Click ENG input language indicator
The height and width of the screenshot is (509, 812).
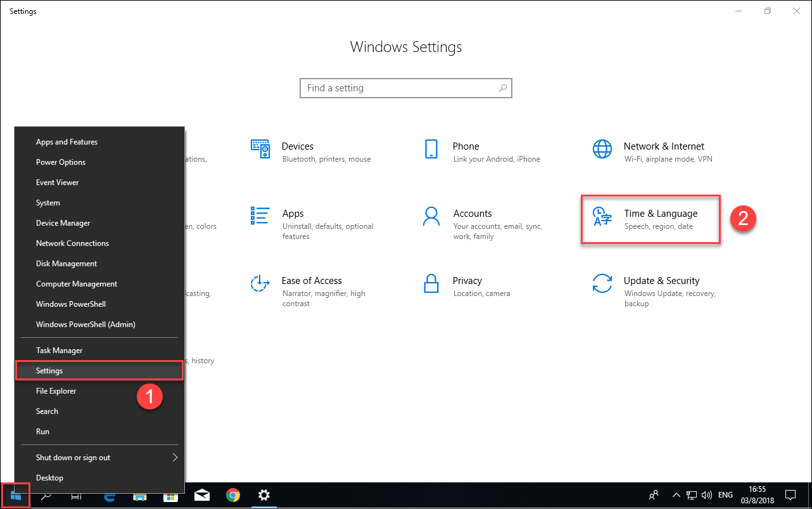coord(726,495)
